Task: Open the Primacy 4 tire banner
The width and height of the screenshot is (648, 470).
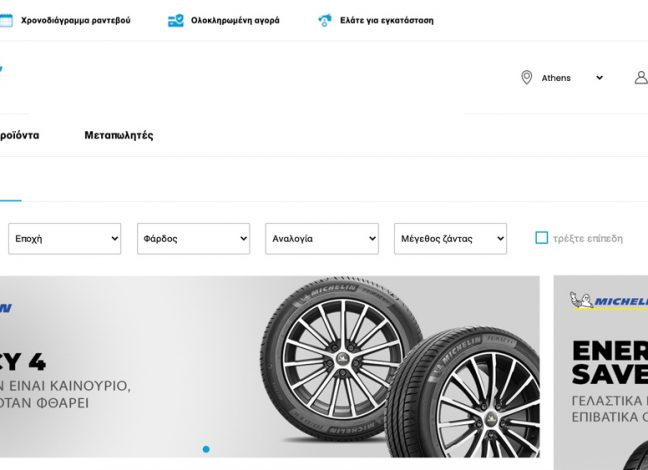Action: 269,367
